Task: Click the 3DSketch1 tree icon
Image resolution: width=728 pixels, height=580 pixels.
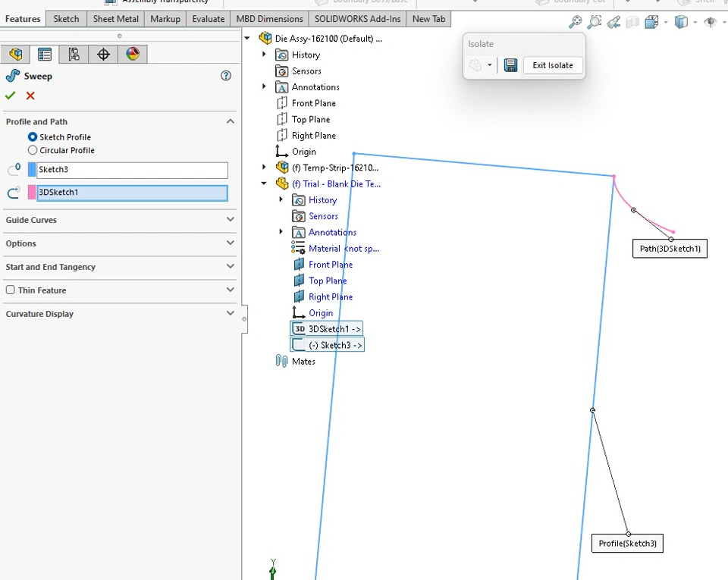Action: point(300,328)
